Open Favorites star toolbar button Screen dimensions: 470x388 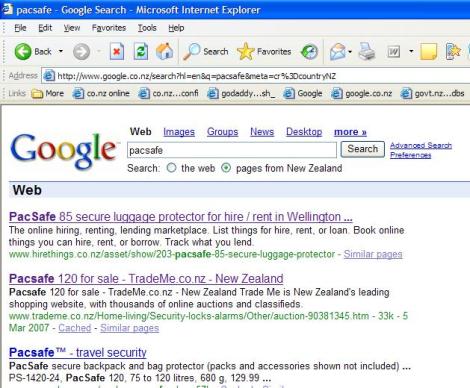(x=264, y=52)
